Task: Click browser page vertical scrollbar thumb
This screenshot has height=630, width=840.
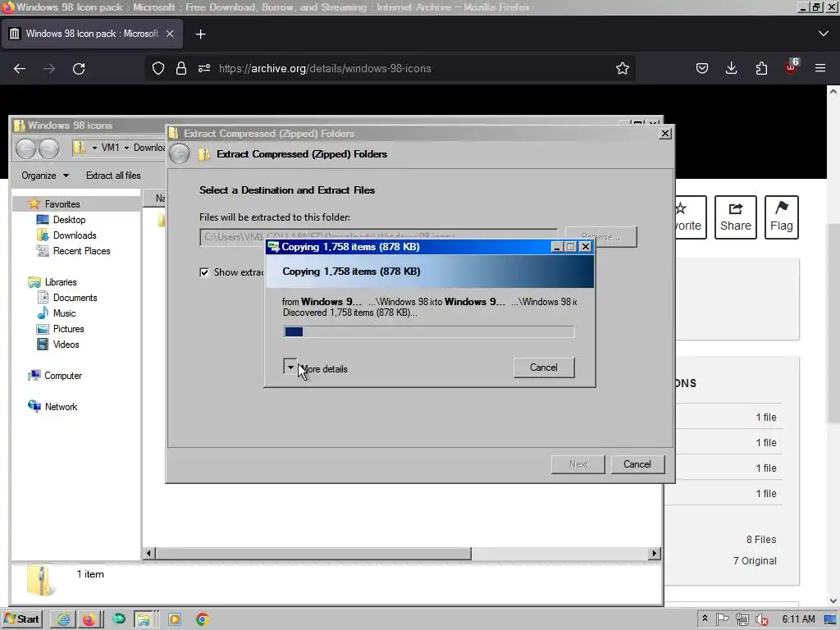Action: (833, 322)
